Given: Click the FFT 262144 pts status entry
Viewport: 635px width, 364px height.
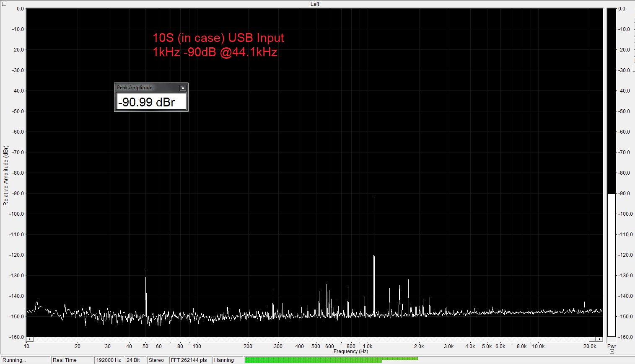Looking at the screenshot, I should [x=190, y=360].
